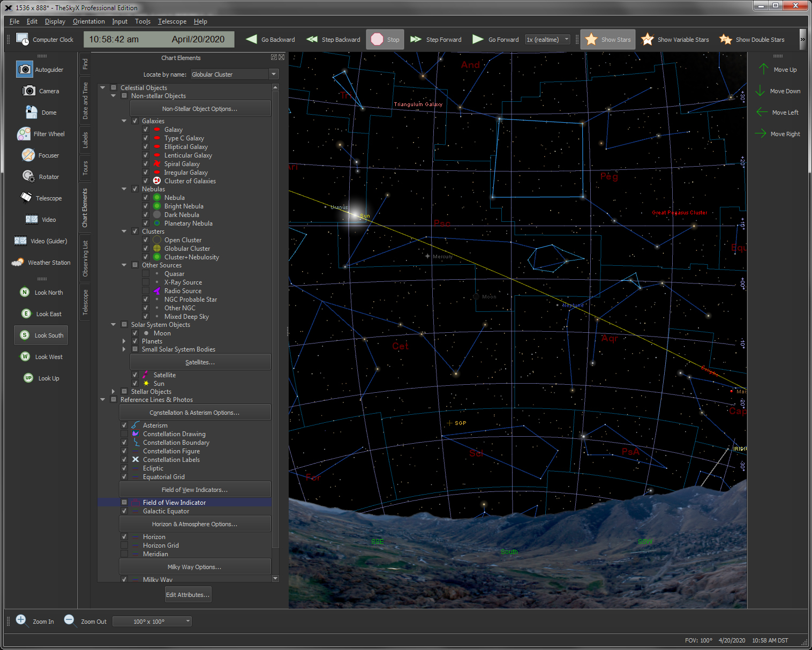
Task: Enable the Quasar checkbox
Action: [146, 274]
